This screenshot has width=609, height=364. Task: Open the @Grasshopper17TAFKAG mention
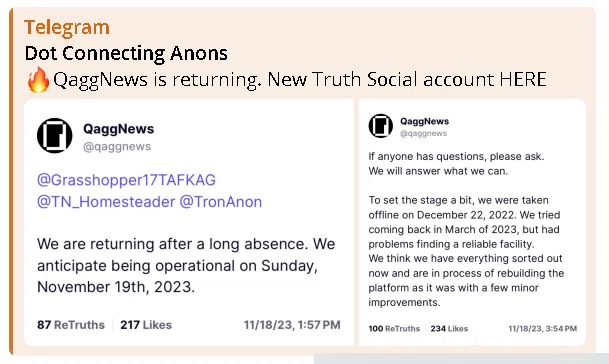click(x=126, y=180)
